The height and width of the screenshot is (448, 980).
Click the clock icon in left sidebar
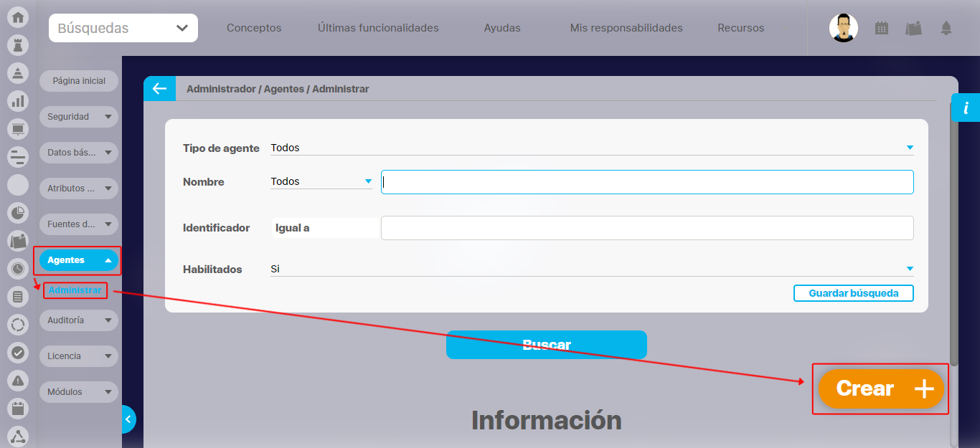point(18,269)
